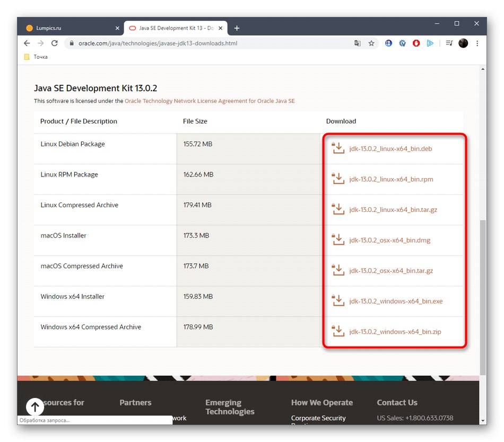Download jdk-13.0.2_osx-x64_bin.dmg
The image size is (504, 442).
[389, 240]
